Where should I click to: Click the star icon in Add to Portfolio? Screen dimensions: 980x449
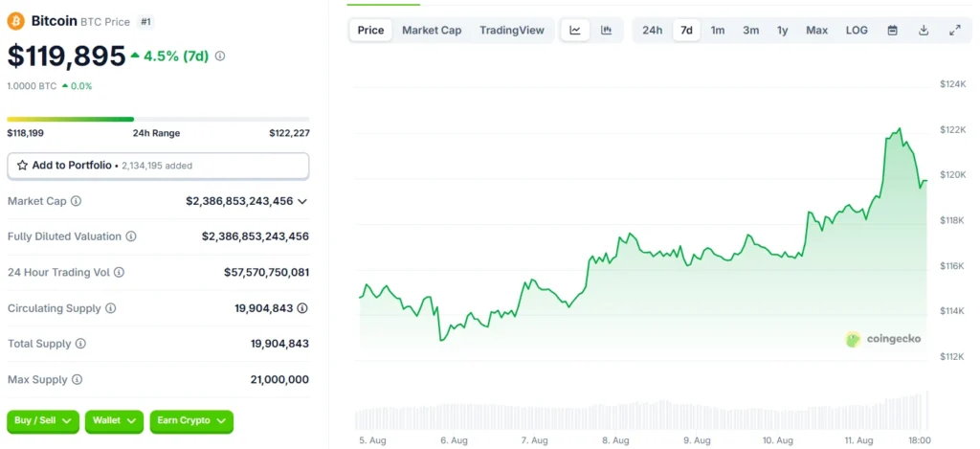(23, 166)
